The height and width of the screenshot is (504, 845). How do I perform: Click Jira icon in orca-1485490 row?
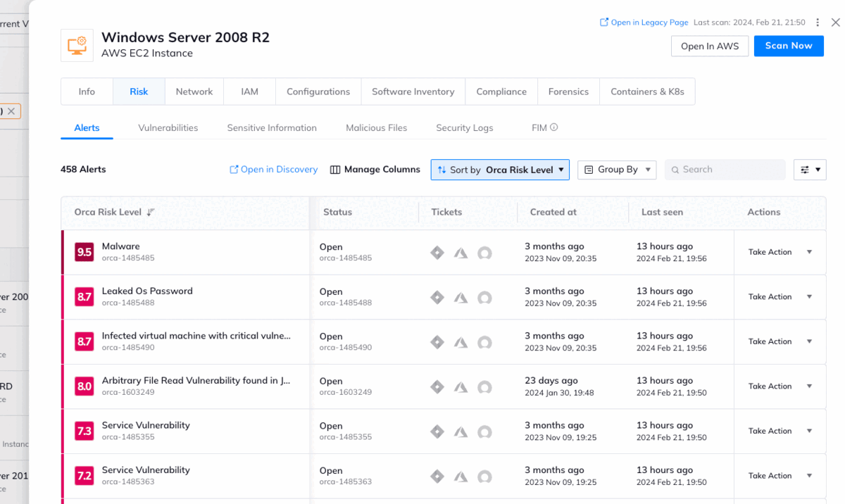point(437,342)
